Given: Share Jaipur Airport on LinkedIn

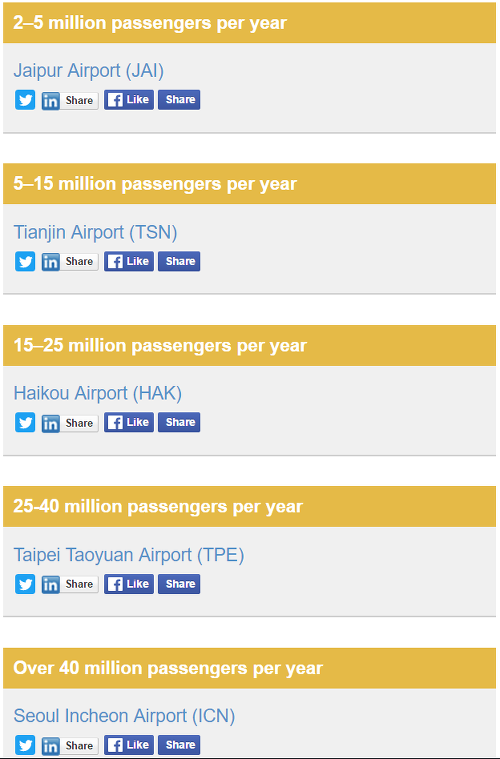Looking at the screenshot, I should point(70,101).
